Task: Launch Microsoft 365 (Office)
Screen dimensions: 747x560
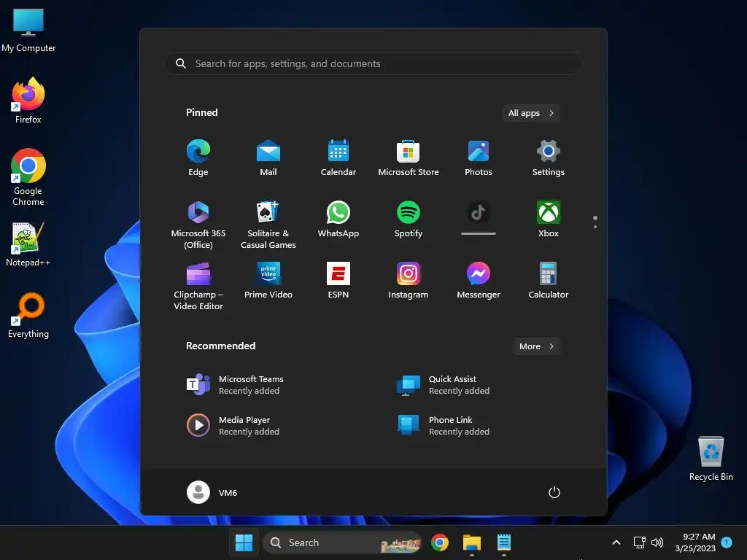Action: 198,225
